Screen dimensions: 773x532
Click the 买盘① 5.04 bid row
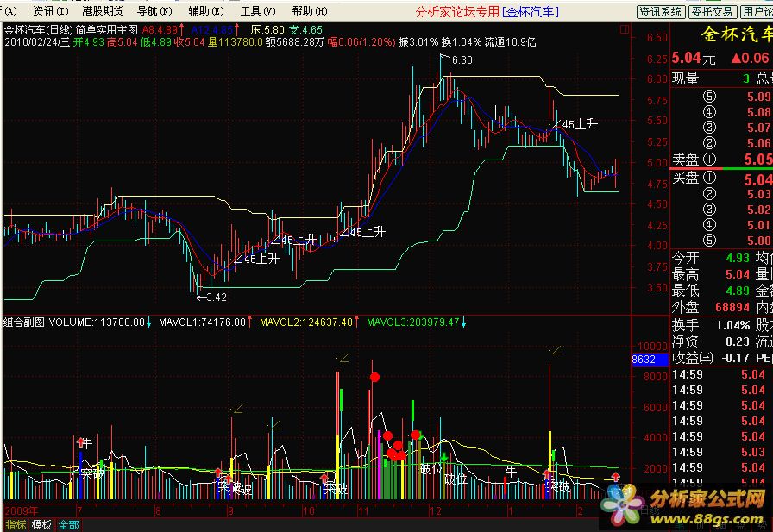pos(722,178)
